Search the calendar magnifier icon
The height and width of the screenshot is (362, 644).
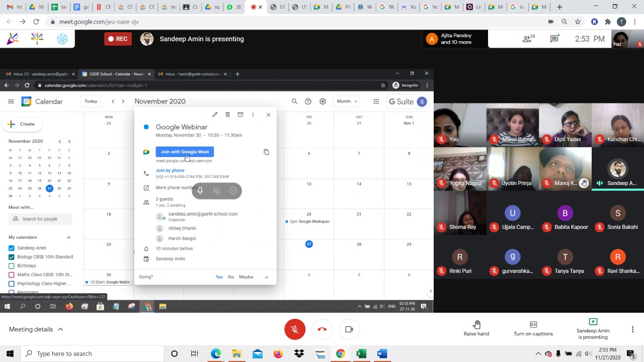tap(294, 102)
